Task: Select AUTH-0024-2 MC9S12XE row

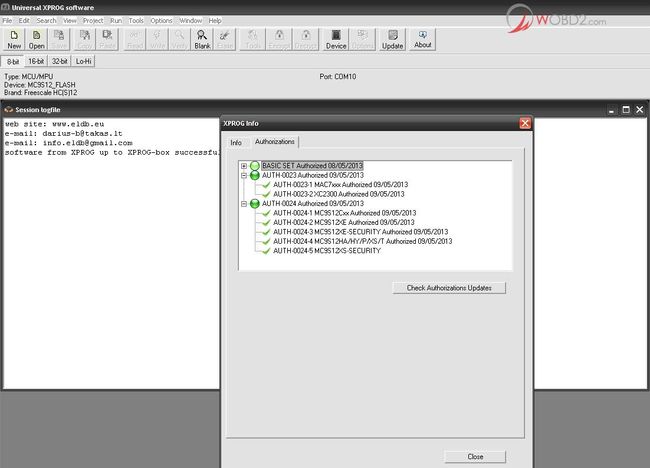Action: click(343, 223)
